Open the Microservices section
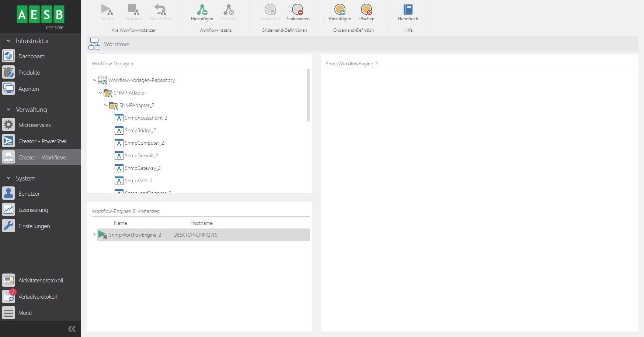The height and width of the screenshot is (337, 644). click(34, 125)
